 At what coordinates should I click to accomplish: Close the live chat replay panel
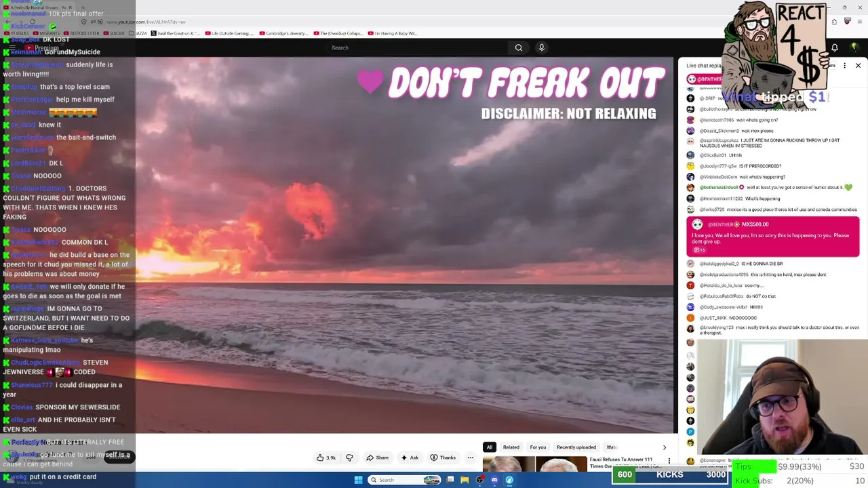pos(858,66)
